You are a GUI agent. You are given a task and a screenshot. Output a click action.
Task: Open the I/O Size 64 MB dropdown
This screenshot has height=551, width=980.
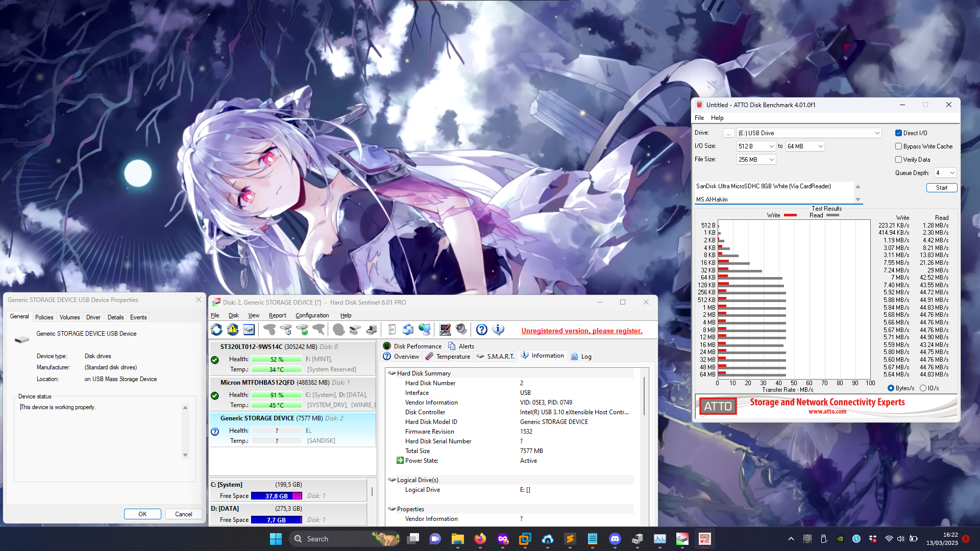805,146
